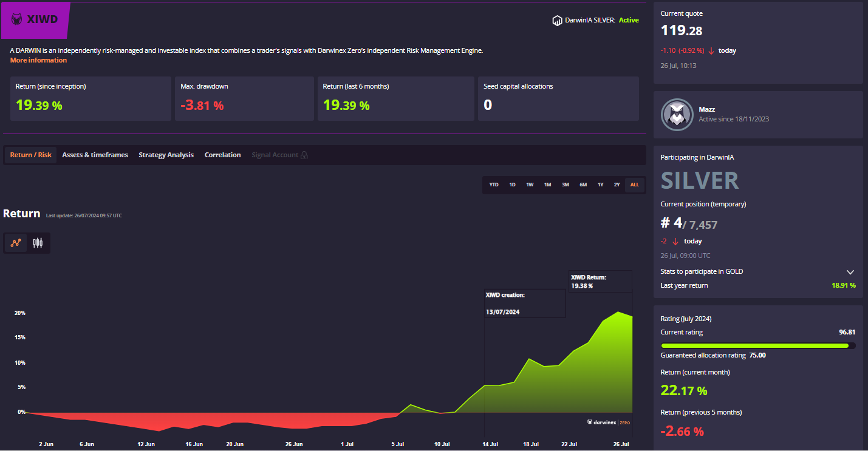Select the YTD timeframe

point(494,185)
